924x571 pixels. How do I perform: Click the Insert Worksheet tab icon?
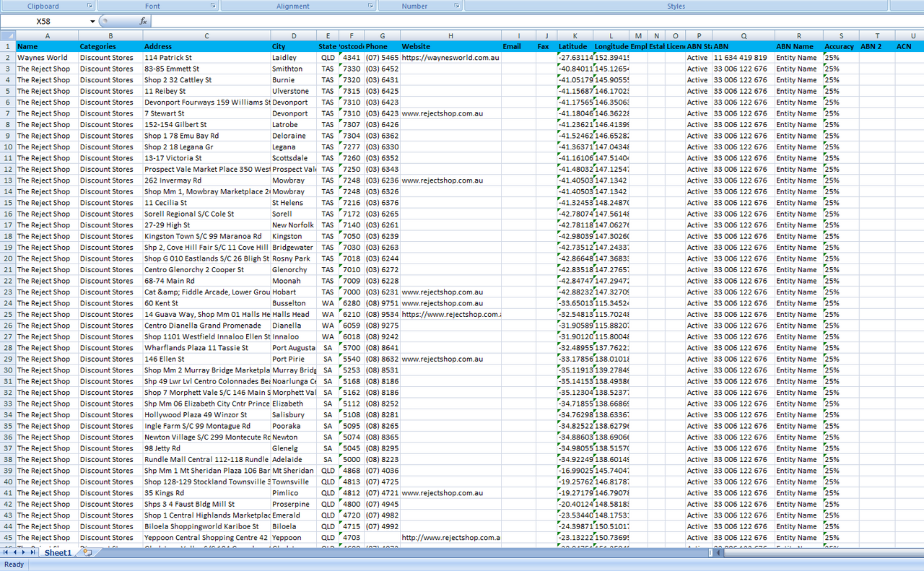coord(87,552)
